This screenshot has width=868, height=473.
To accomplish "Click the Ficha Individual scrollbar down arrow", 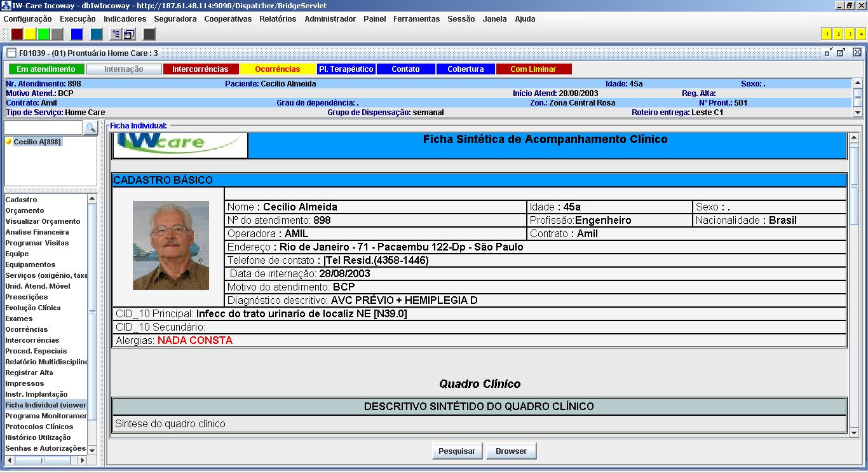I will click(x=854, y=433).
